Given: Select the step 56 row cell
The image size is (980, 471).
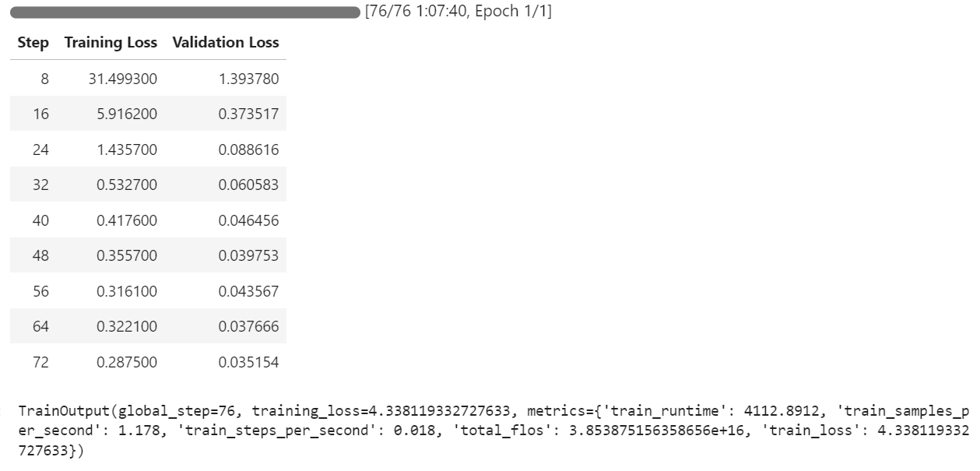Looking at the screenshot, I should tap(40, 291).
